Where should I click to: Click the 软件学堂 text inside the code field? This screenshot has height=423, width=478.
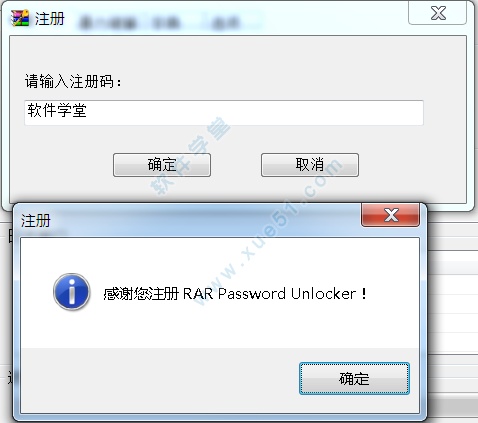tap(57, 110)
